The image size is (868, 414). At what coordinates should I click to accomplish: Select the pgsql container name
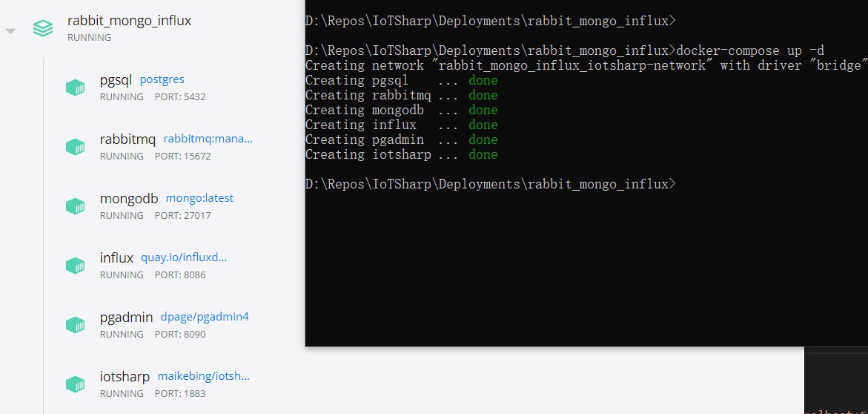click(x=116, y=80)
